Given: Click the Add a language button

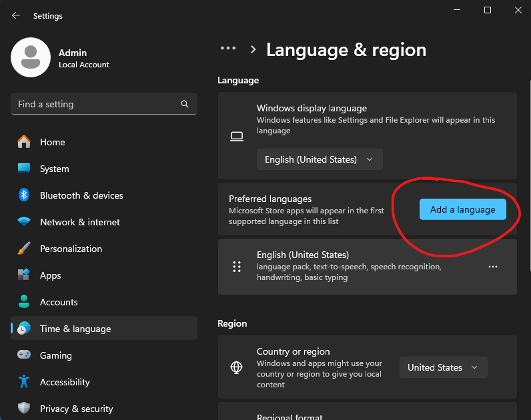Looking at the screenshot, I should pos(462,209).
